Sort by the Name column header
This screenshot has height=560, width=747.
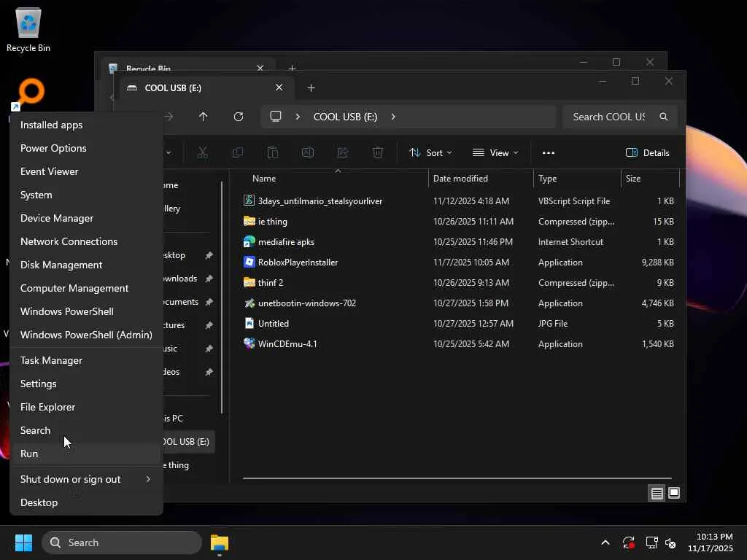(x=264, y=179)
